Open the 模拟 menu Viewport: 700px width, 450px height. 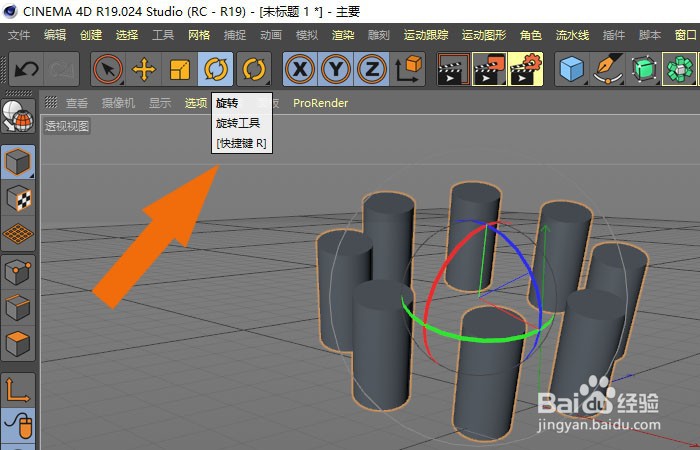tap(307, 35)
